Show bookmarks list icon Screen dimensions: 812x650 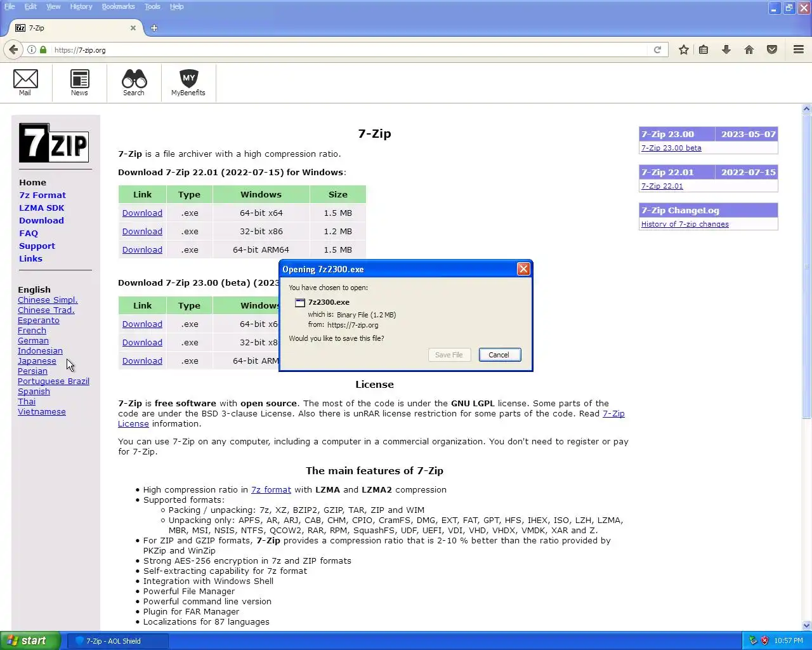[x=704, y=50]
